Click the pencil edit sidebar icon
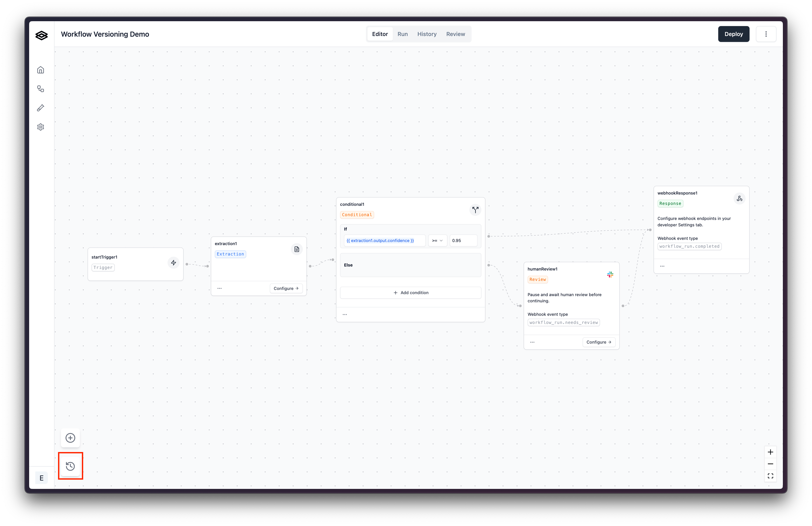This screenshot has width=812, height=526. (x=41, y=108)
